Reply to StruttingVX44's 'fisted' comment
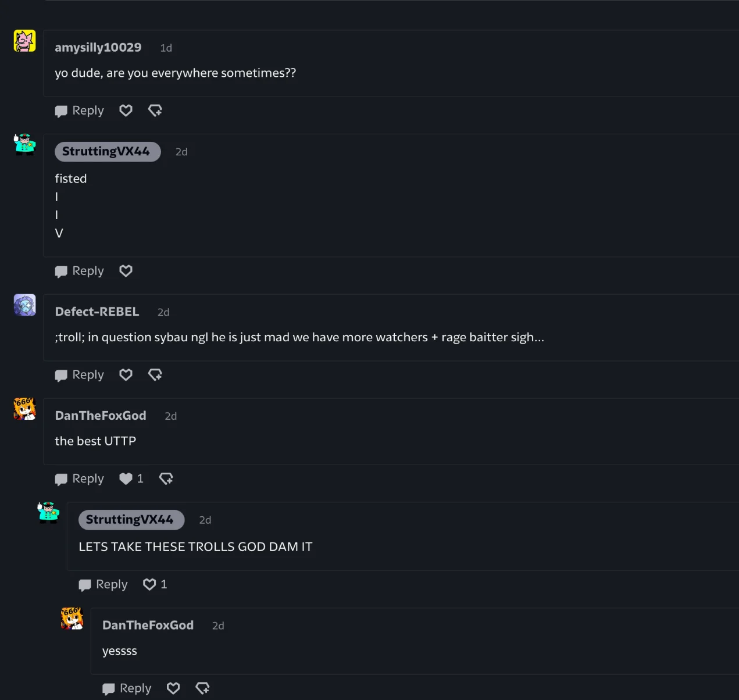Viewport: 739px width, 700px height. coord(80,271)
